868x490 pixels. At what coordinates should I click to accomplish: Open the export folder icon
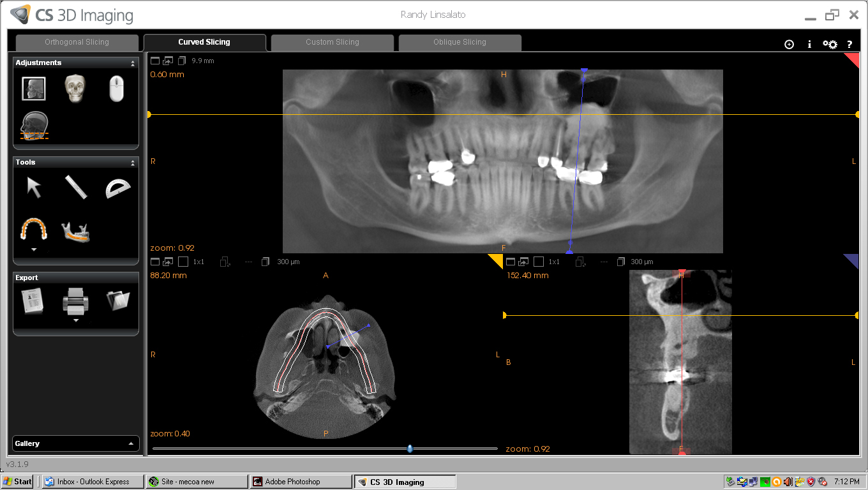coord(117,300)
